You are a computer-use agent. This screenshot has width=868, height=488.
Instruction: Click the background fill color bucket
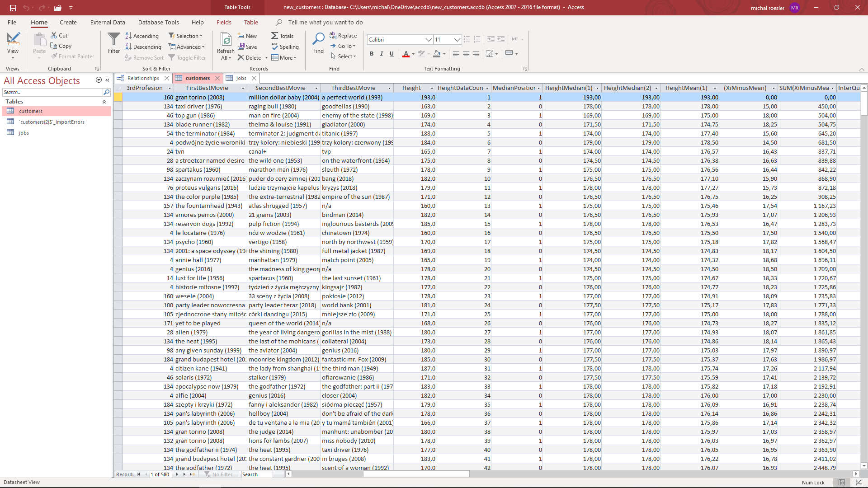tap(437, 54)
